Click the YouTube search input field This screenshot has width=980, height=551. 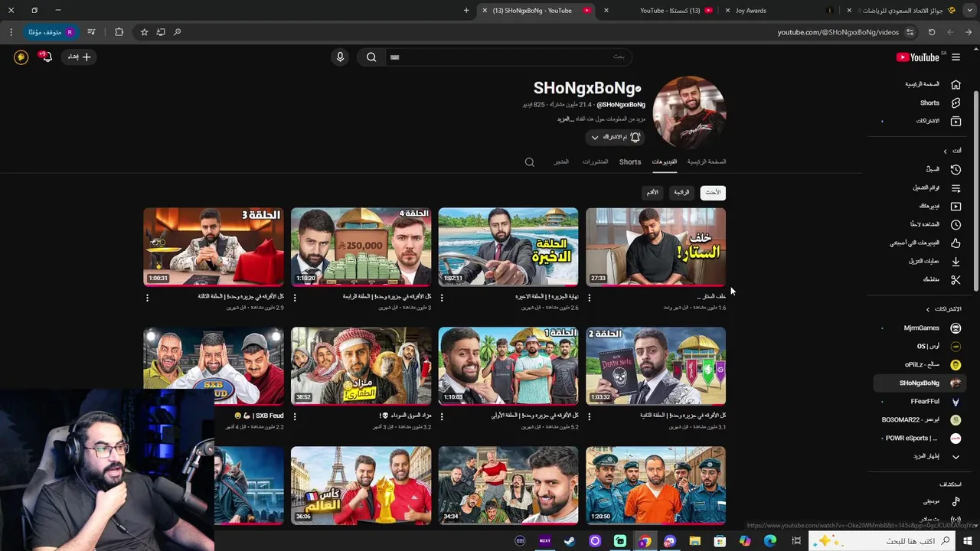pyautogui.click(x=508, y=57)
